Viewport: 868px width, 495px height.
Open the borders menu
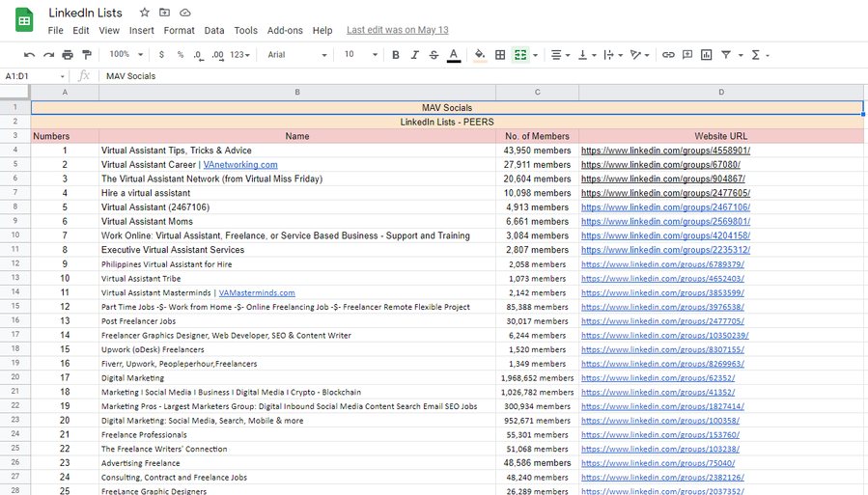pyautogui.click(x=500, y=55)
